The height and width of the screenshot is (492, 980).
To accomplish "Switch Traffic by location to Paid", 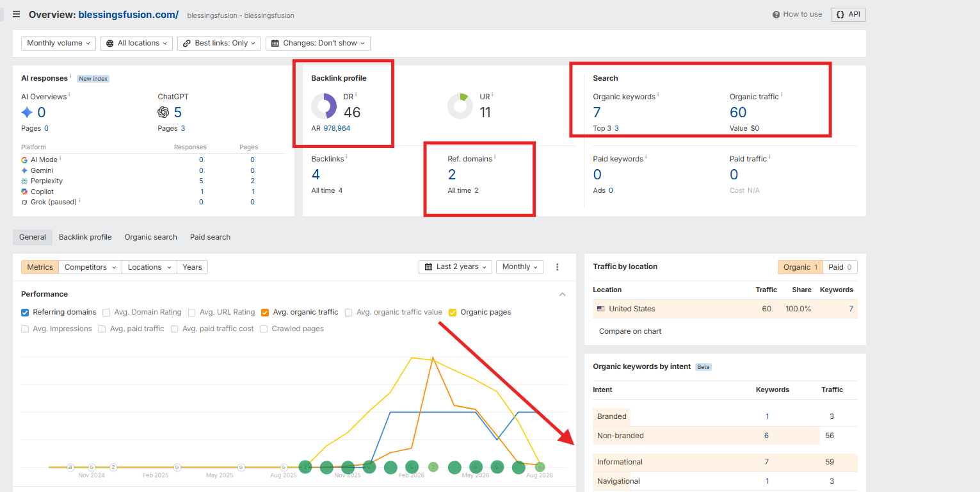I will tap(840, 267).
